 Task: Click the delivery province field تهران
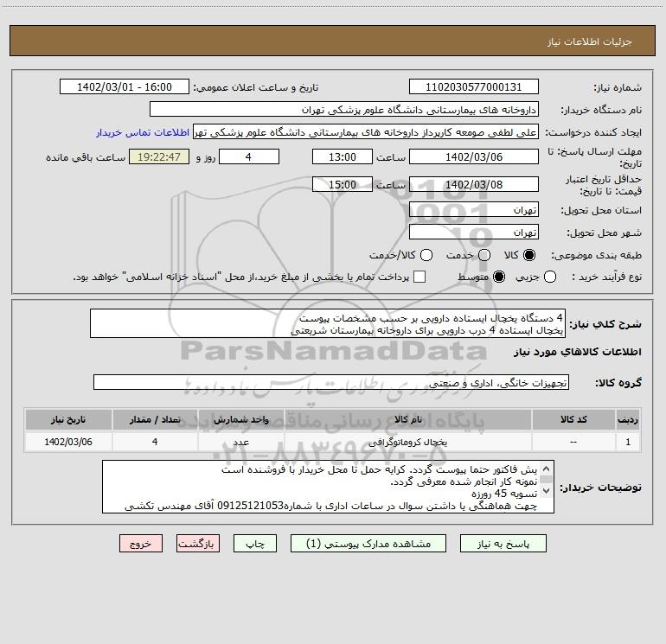[474, 210]
